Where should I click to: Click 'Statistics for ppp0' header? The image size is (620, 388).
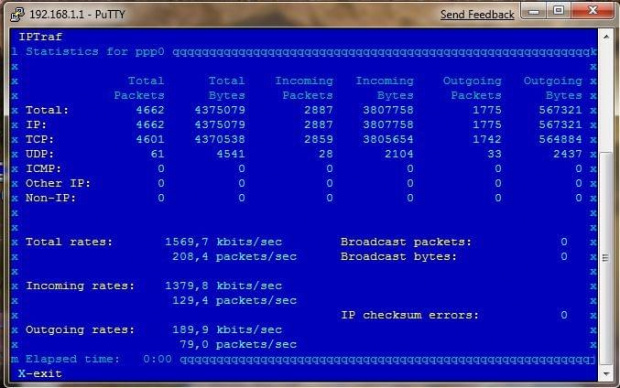(x=95, y=51)
